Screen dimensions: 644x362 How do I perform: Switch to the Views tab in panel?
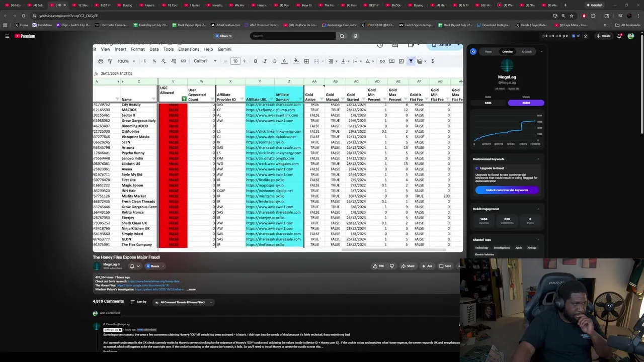(488, 52)
